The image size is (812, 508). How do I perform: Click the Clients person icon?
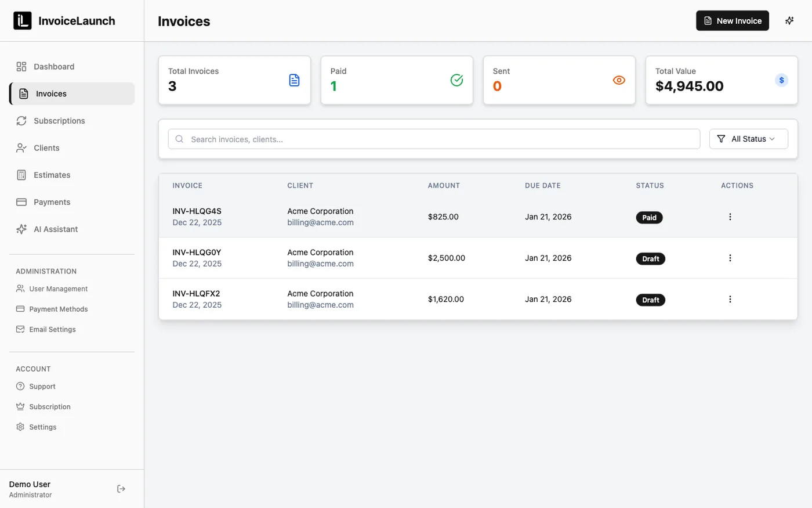(x=21, y=148)
